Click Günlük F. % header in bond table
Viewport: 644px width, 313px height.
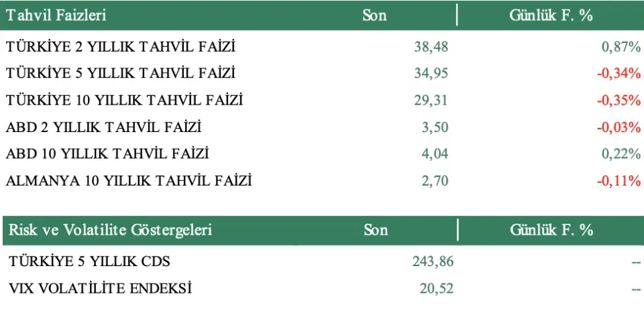click(x=551, y=15)
